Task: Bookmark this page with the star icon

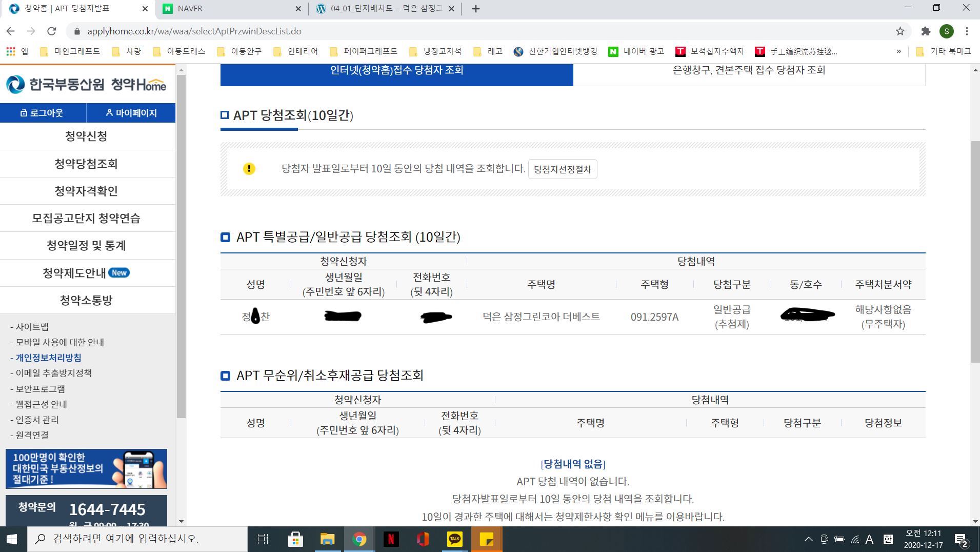Action: [x=900, y=31]
